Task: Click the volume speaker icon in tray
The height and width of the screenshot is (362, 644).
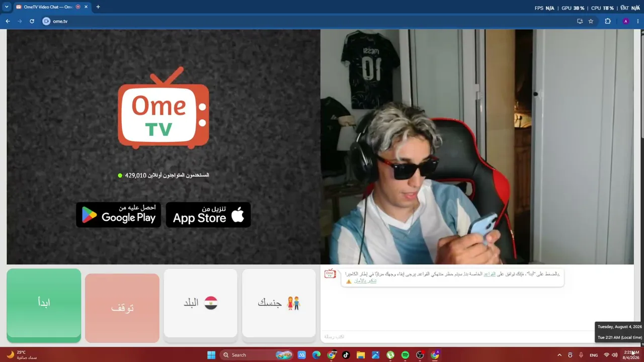Action: pos(614,355)
